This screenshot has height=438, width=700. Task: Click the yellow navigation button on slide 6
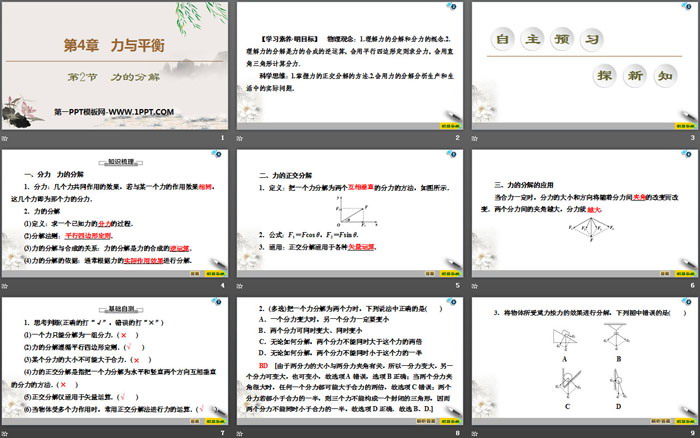[685, 274]
